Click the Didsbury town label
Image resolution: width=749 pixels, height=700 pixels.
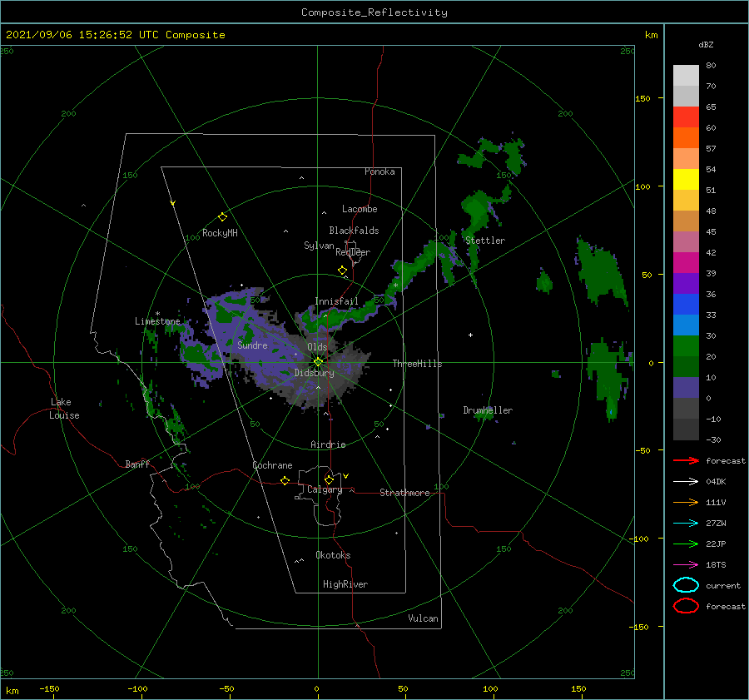[314, 373]
